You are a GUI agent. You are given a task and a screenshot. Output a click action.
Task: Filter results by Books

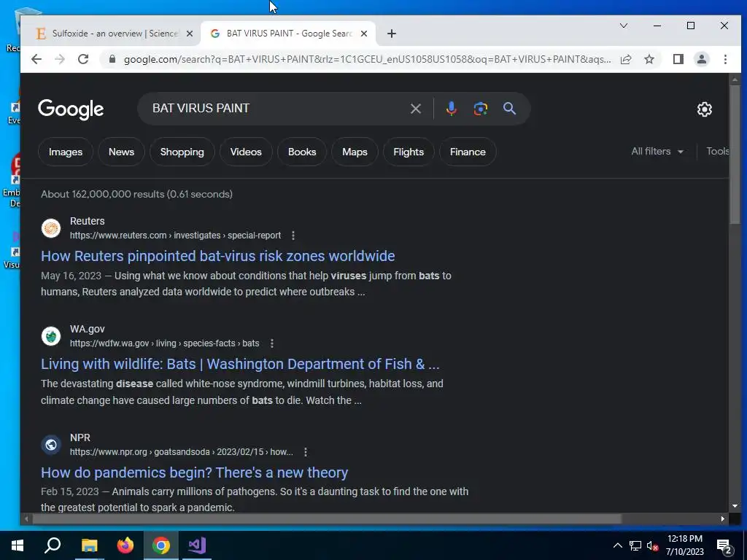(x=302, y=152)
